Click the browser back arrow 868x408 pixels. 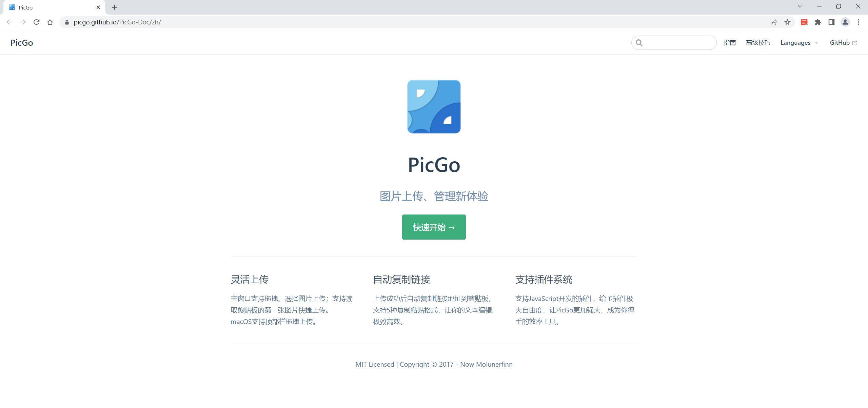tap(9, 22)
